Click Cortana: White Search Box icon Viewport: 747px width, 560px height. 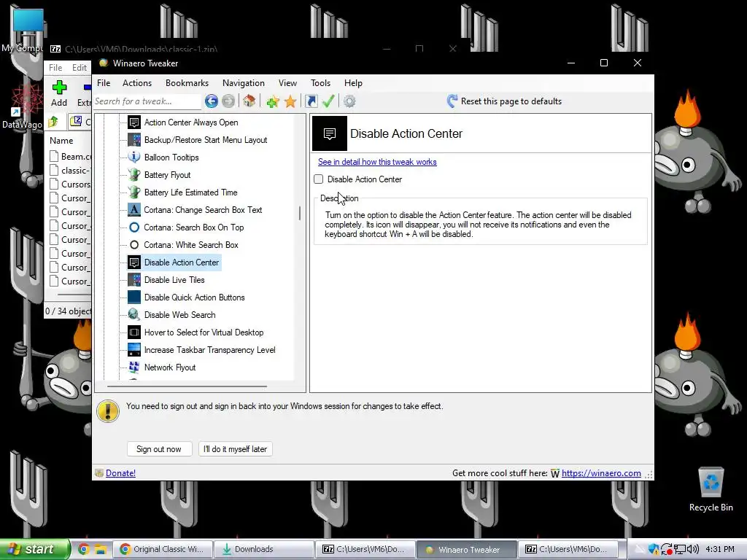(134, 245)
